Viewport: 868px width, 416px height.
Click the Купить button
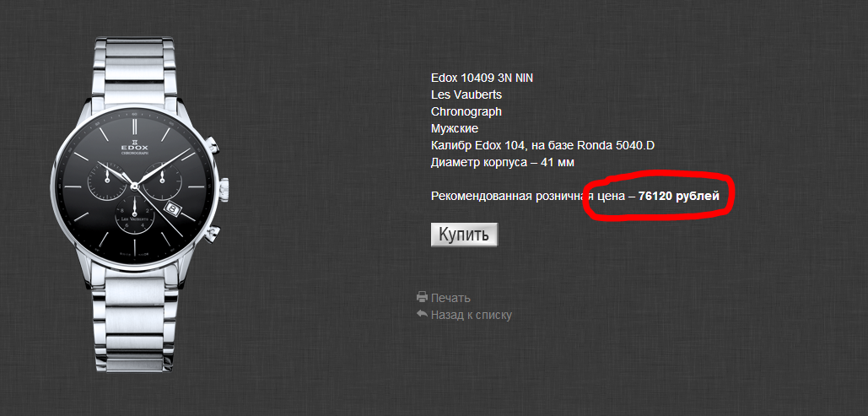[465, 235]
